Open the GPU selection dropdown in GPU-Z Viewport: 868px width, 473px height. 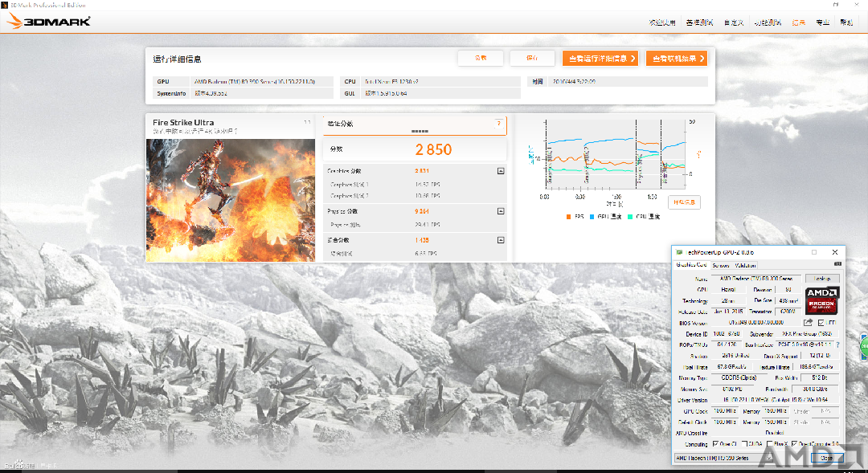coord(725,458)
